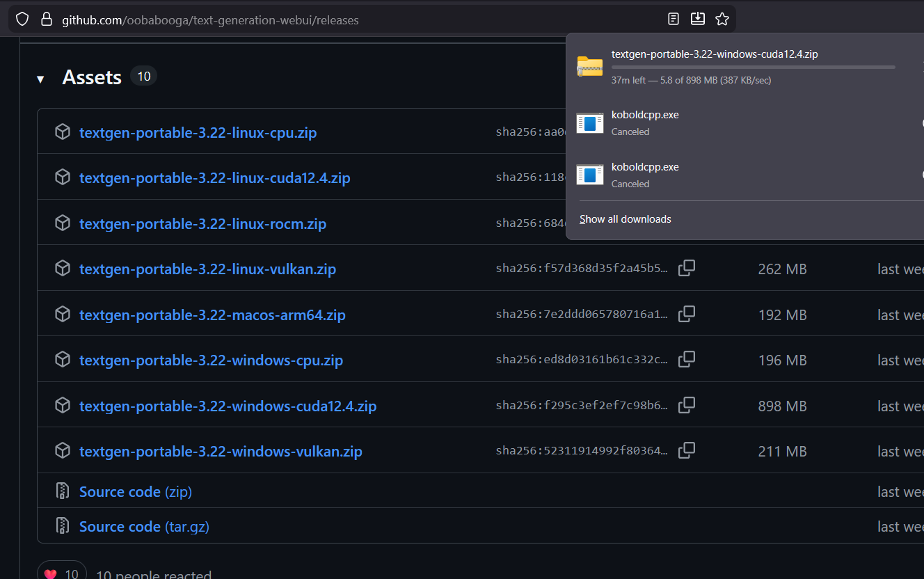
Task: Click the 192 MB file size
Action: pos(782,315)
